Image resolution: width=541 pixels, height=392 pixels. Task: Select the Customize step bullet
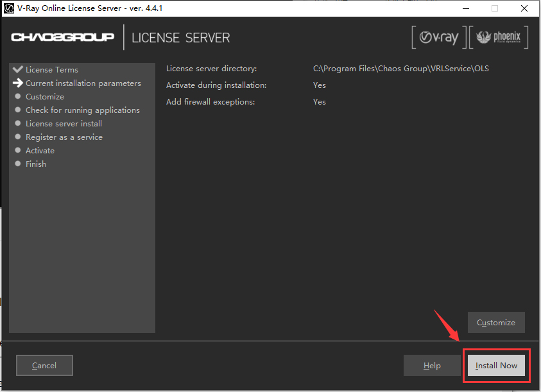pyautogui.click(x=18, y=96)
